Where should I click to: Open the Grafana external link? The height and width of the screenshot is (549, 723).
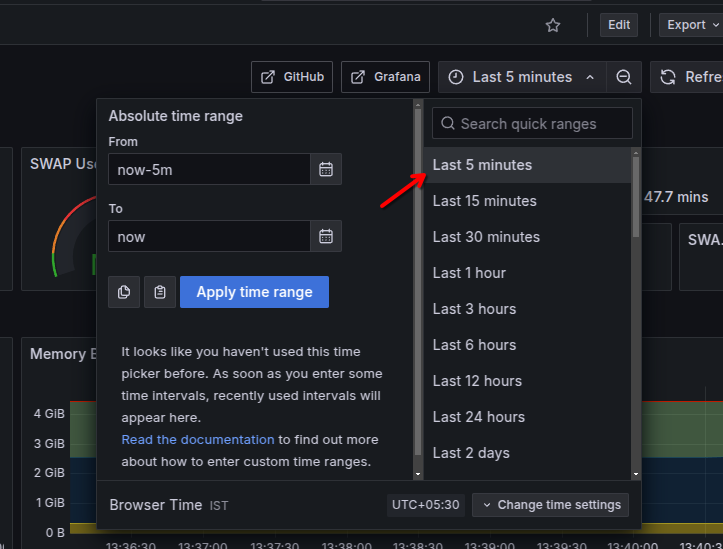385,77
